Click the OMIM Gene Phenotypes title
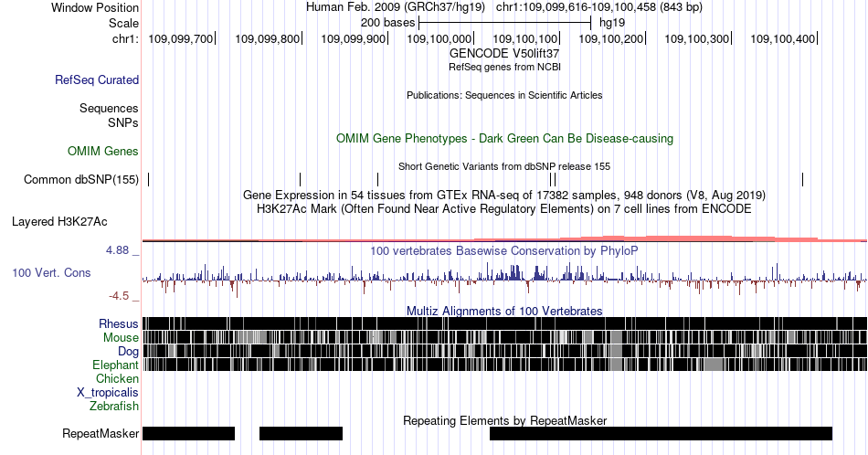The image size is (868, 455). click(x=504, y=138)
